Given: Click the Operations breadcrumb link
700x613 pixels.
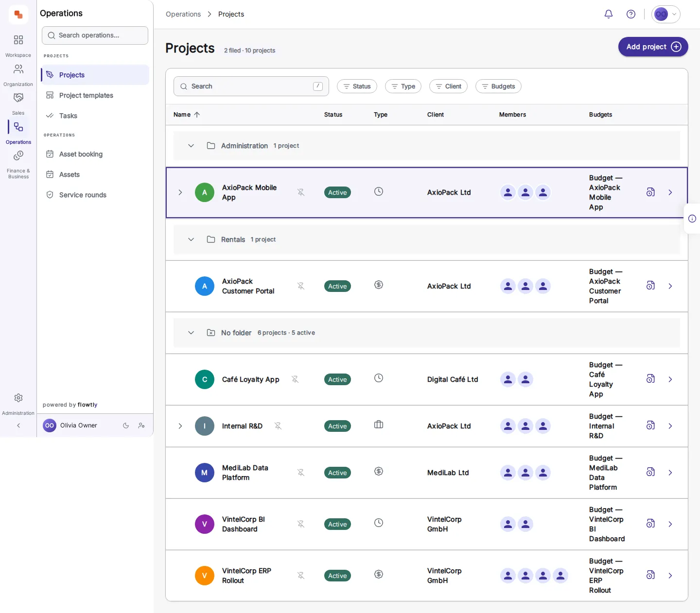Looking at the screenshot, I should click(x=183, y=14).
